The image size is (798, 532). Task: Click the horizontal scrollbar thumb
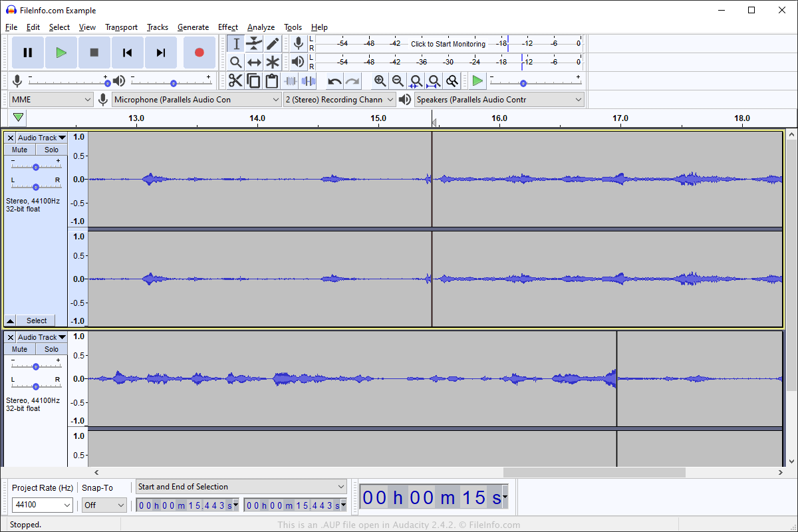[594, 472]
